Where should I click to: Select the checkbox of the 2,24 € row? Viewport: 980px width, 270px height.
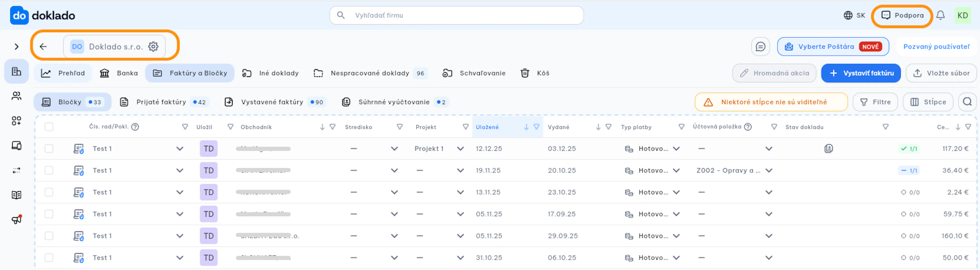pos(49,192)
